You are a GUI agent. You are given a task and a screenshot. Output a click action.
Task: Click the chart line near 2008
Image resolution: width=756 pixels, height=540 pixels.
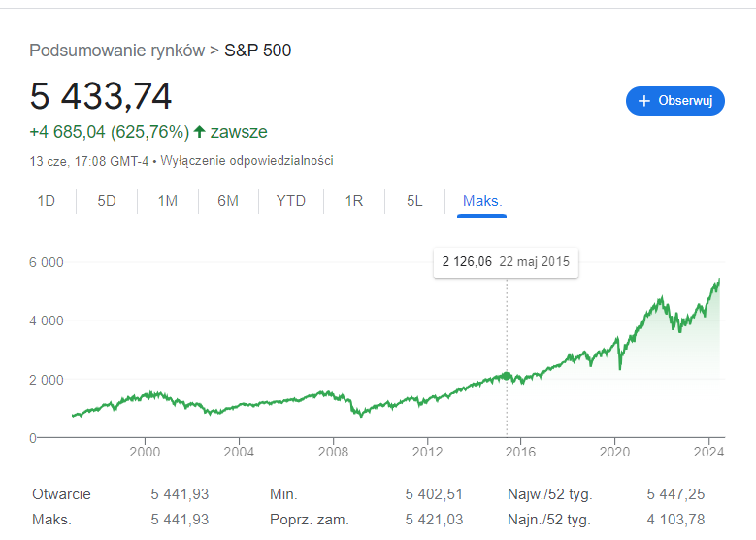(x=333, y=393)
